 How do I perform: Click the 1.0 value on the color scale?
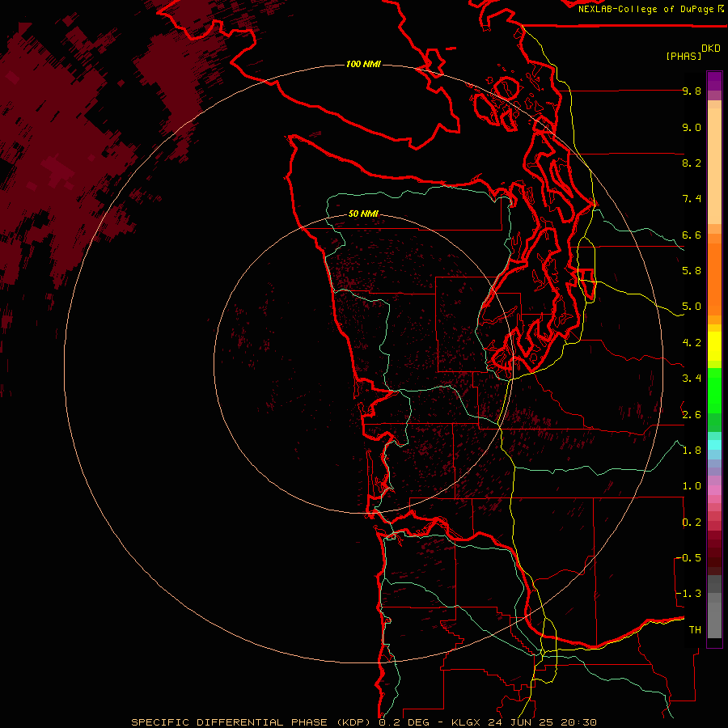692,486
